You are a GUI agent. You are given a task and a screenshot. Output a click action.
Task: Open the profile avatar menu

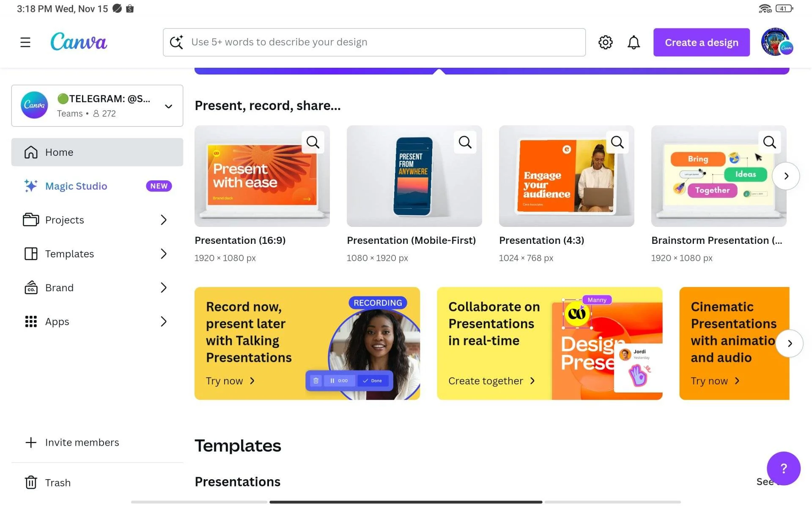[776, 42]
